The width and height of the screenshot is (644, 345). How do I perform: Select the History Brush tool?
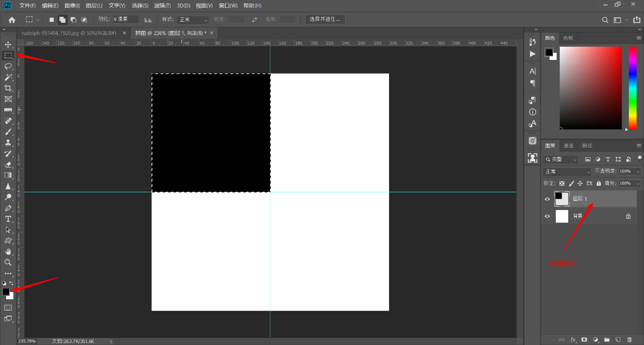[8, 154]
